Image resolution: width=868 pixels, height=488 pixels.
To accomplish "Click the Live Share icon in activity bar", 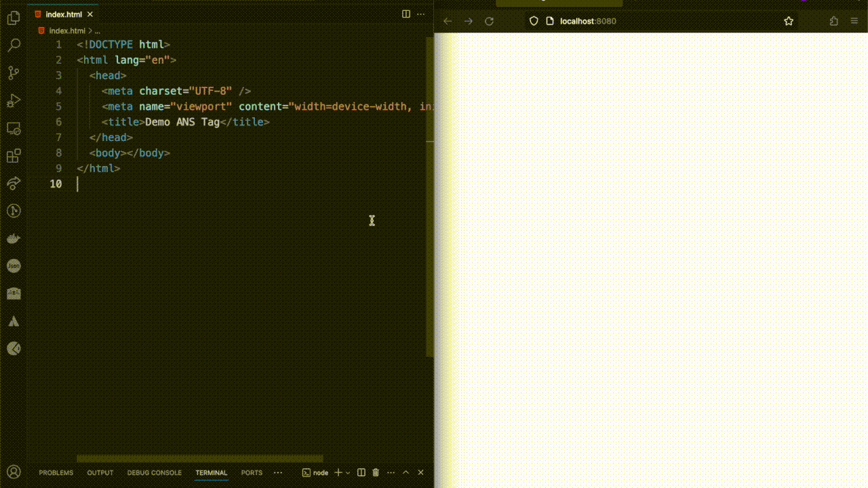I will pyautogui.click(x=14, y=184).
